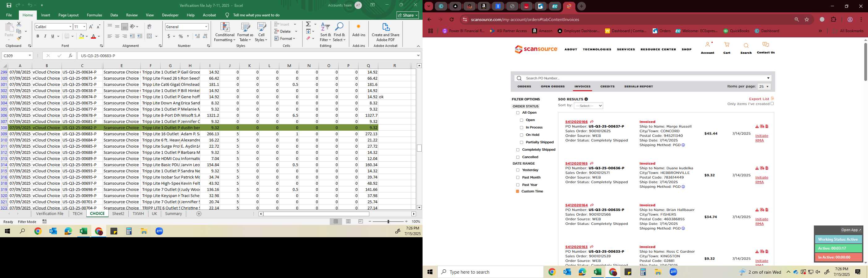
Task: Toggle Bold formatting in Excel
Action: (x=38, y=36)
